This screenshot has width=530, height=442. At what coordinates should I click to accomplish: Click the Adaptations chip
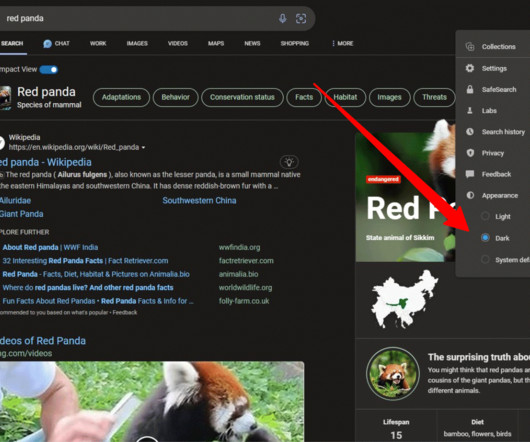[121, 97]
